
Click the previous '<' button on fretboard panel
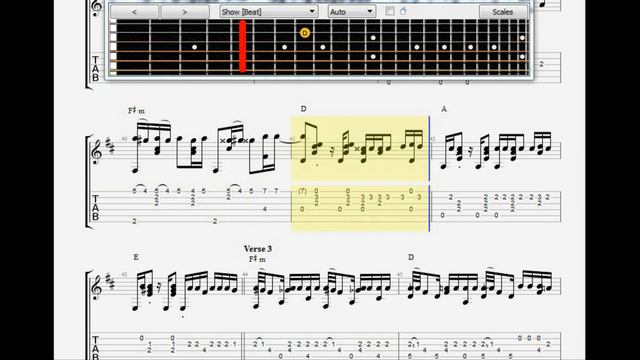click(x=134, y=12)
